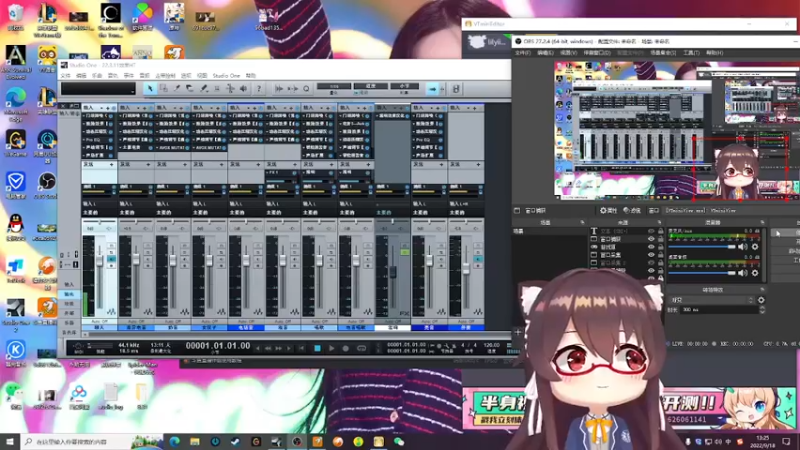Select the Arrow tool in Studio One toolbar

tap(150, 89)
